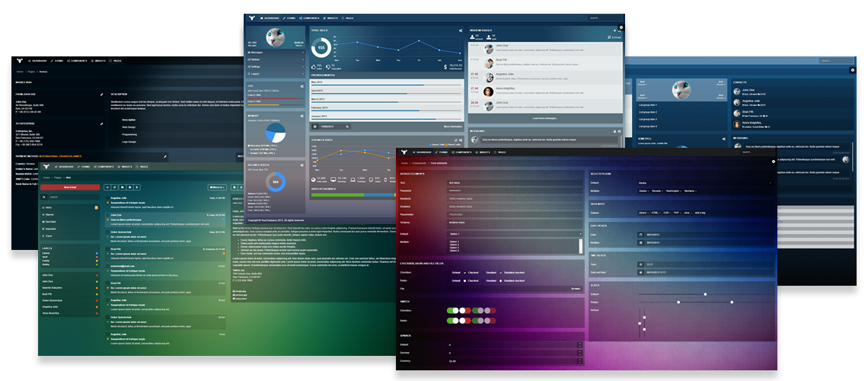Viewport: 868px width, 381px height.
Task: Expand Messages item in dashboard profile menu
Action: pos(276,52)
